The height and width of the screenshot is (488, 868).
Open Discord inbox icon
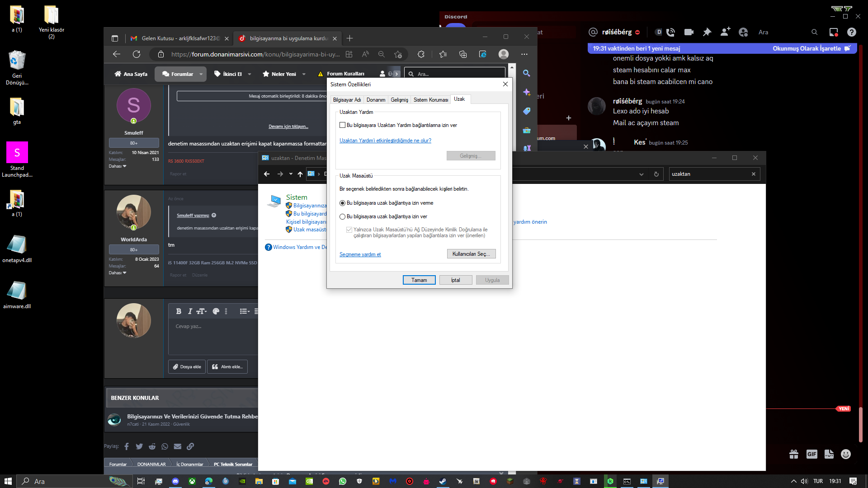(834, 32)
